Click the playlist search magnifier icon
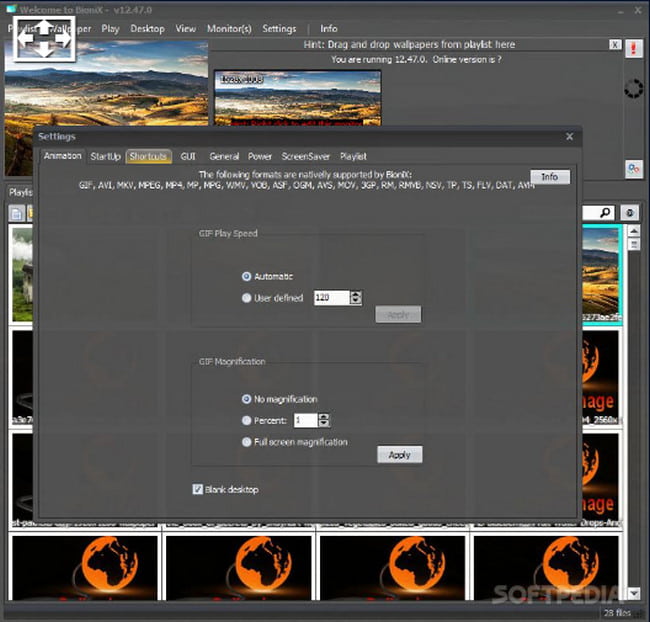This screenshot has height=622, width=650. tap(606, 213)
